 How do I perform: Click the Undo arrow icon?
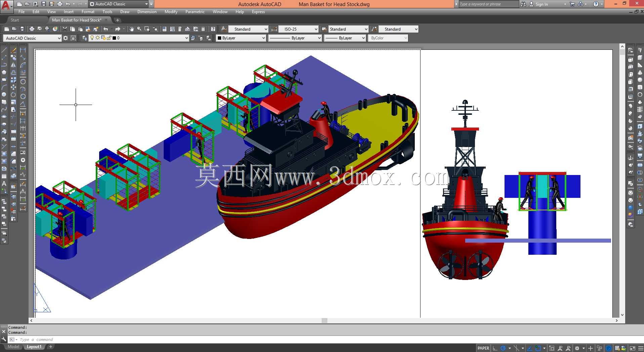(106, 29)
